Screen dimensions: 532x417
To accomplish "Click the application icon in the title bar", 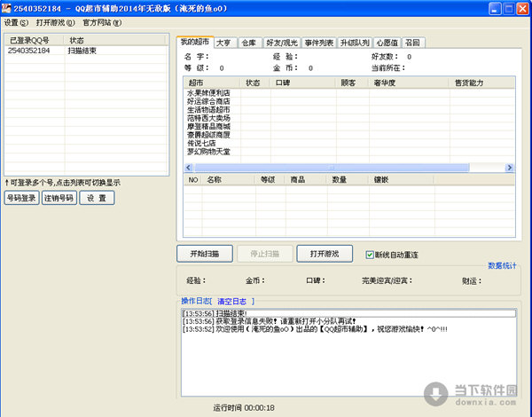I will coord(6,8).
